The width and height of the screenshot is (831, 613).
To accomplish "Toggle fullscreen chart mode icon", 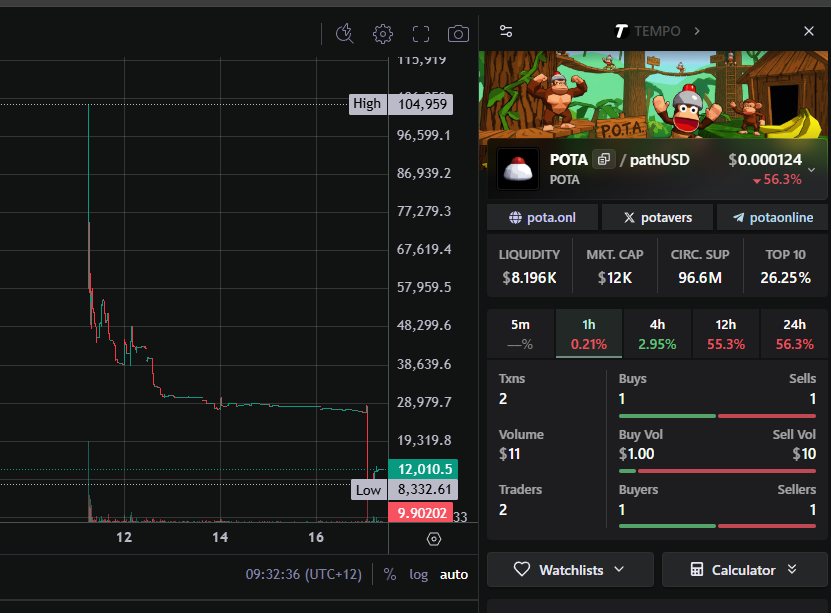I will [x=421, y=34].
